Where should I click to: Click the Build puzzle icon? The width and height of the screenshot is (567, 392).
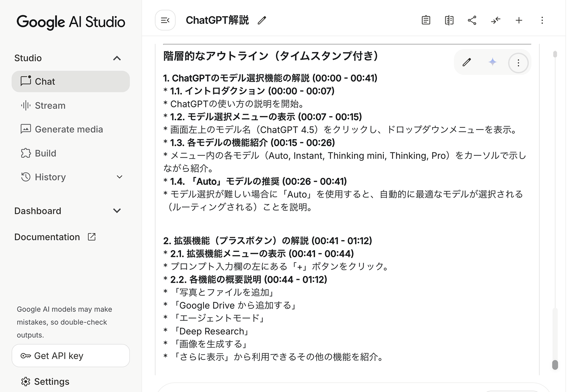[26, 153]
